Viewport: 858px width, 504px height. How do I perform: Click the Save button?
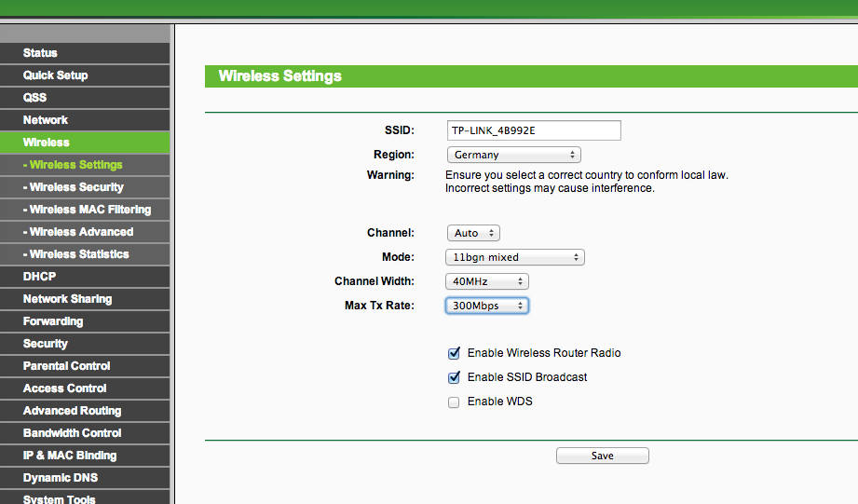tap(603, 456)
